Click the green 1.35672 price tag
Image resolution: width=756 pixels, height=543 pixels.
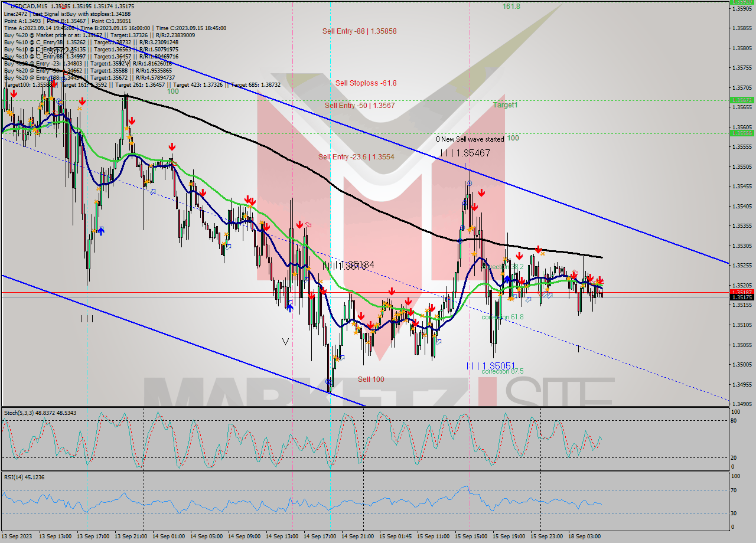(x=742, y=100)
